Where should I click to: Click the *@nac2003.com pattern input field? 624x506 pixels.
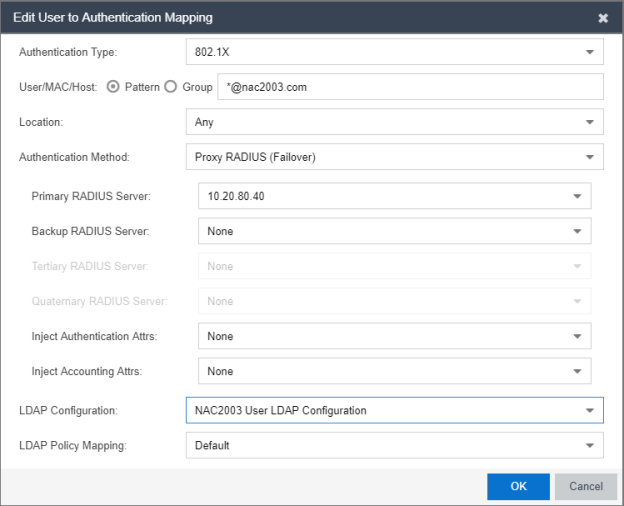point(410,87)
